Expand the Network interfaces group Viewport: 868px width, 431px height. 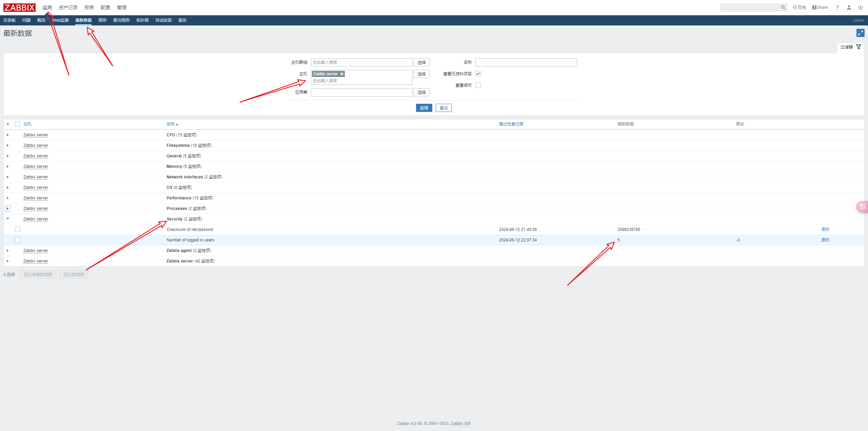click(x=8, y=177)
